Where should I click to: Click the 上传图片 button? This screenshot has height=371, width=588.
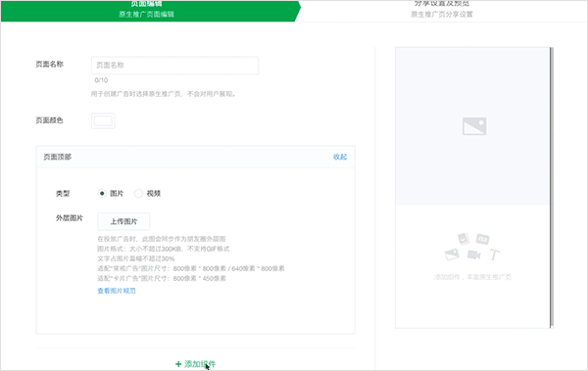tap(123, 221)
